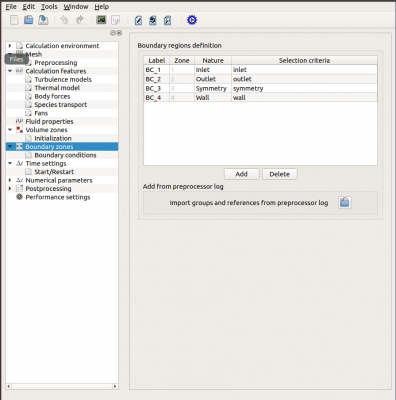Collapse the Calculation features node
396x400 pixels.
[10, 71]
